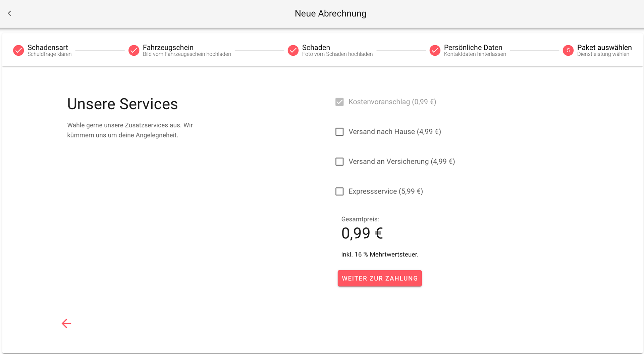The height and width of the screenshot is (354, 644).
Task: Enable the Expressservice checkbox
Action: point(339,191)
